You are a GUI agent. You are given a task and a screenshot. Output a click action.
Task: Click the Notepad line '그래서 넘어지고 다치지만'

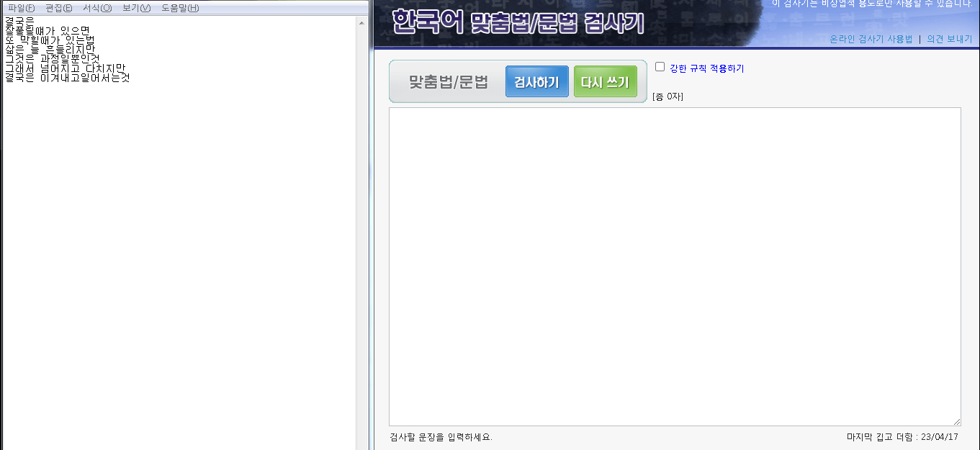click(x=65, y=68)
